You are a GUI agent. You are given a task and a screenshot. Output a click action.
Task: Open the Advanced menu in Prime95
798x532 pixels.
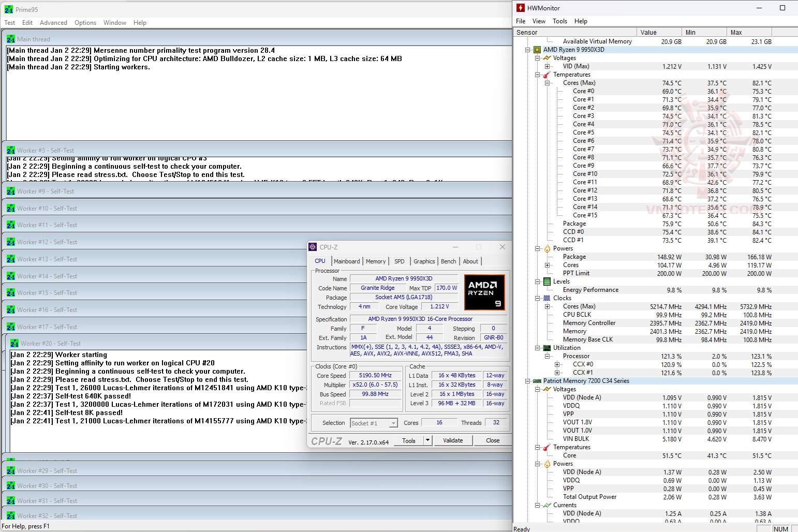click(53, 23)
